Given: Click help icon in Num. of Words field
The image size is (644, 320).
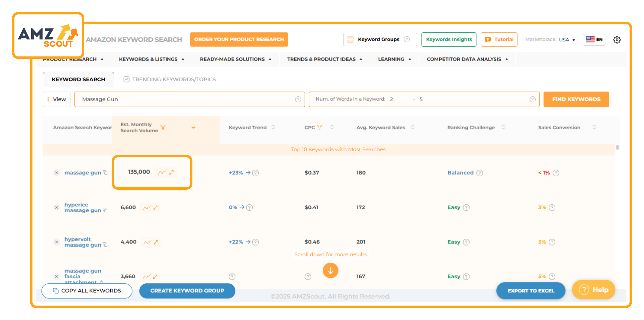Looking at the screenshot, I should 532,99.
